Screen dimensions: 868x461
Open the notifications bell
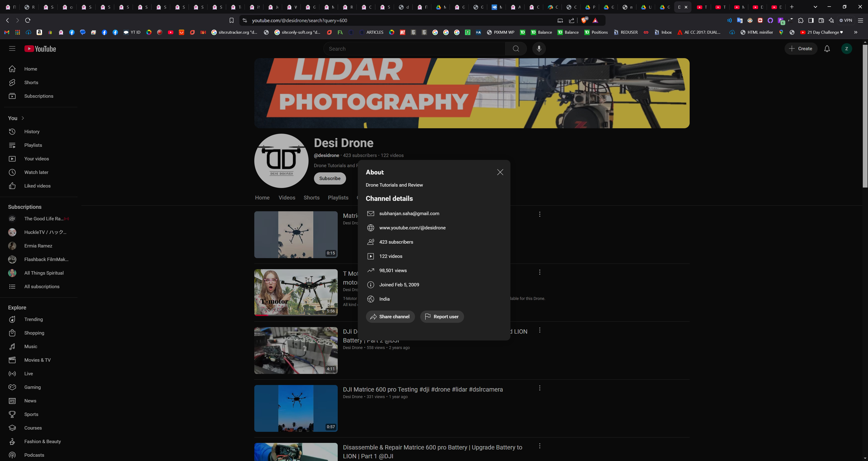coord(827,49)
